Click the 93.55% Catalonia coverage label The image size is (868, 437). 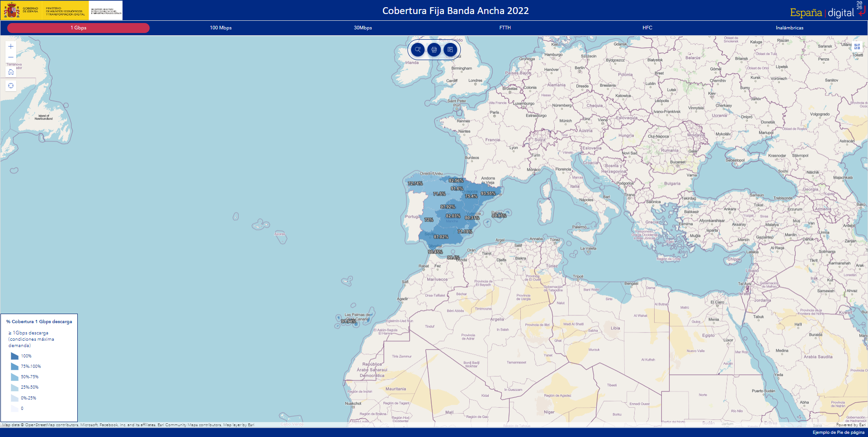(488, 193)
